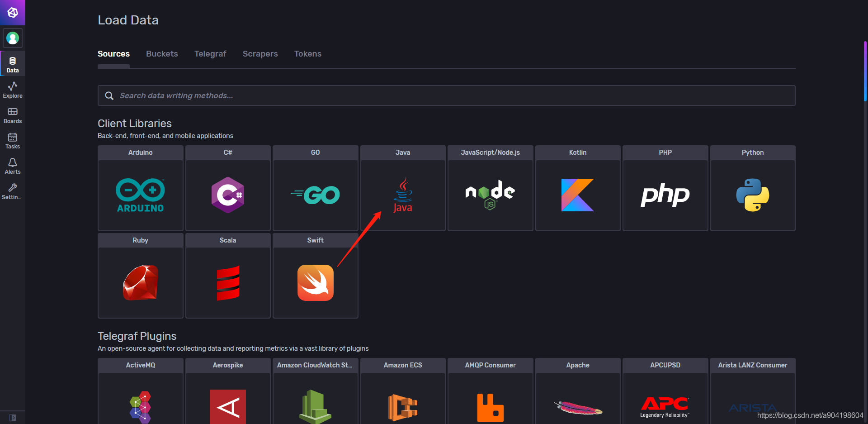This screenshot has width=868, height=424.
Task: Select the Scala client library logo
Action: [x=228, y=283]
